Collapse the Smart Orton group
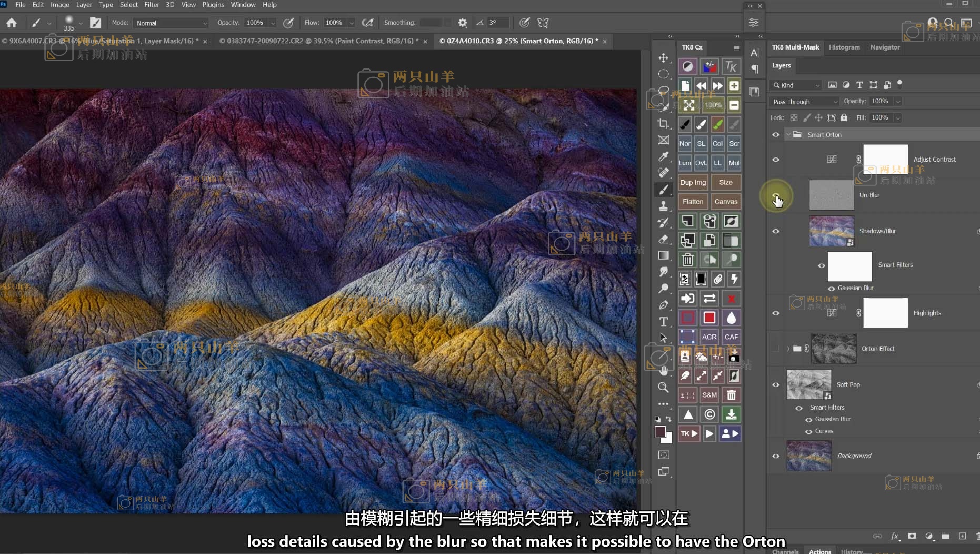Image resolution: width=980 pixels, height=554 pixels. click(x=788, y=135)
